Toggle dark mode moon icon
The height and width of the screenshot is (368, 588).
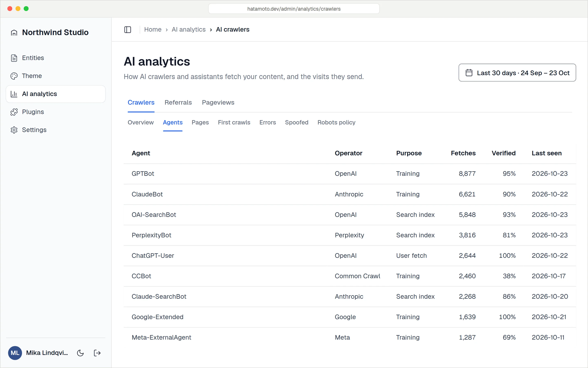(x=80, y=353)
